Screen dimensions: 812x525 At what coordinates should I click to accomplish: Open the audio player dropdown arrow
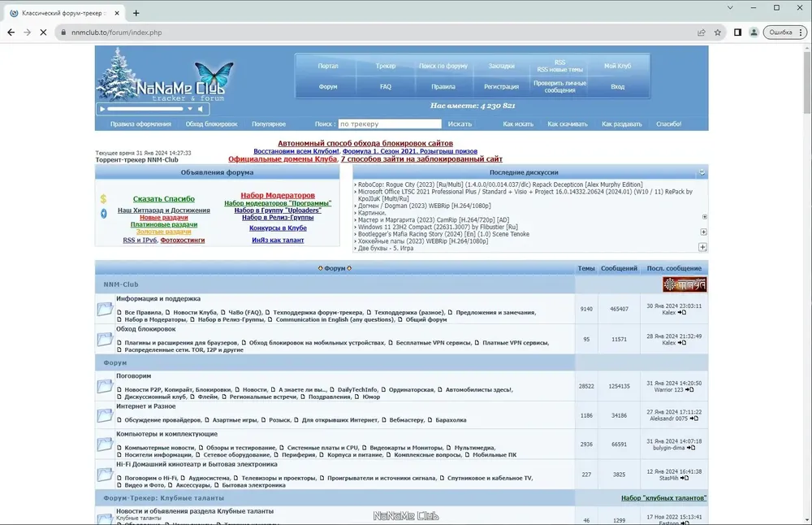coord(190,109)
